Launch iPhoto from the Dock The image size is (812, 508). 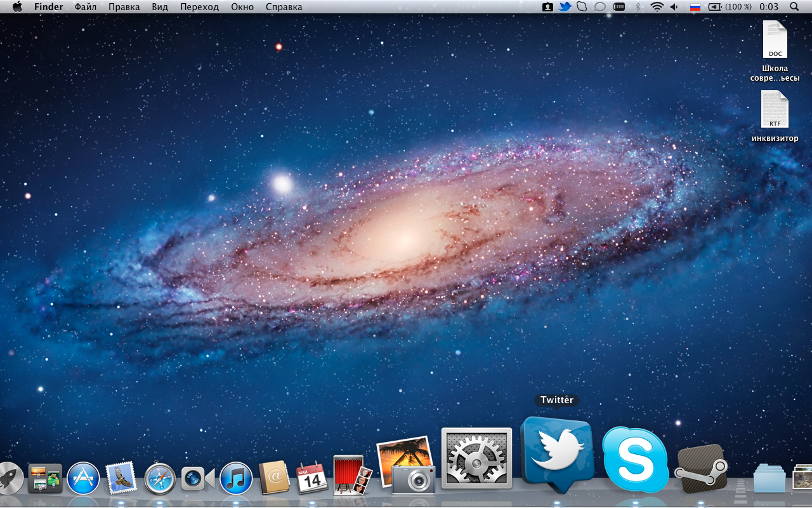click(x=406, y=466)
